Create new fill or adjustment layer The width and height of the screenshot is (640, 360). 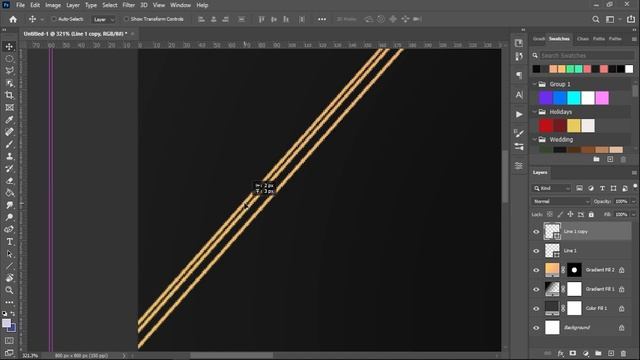tap(586, 353)
